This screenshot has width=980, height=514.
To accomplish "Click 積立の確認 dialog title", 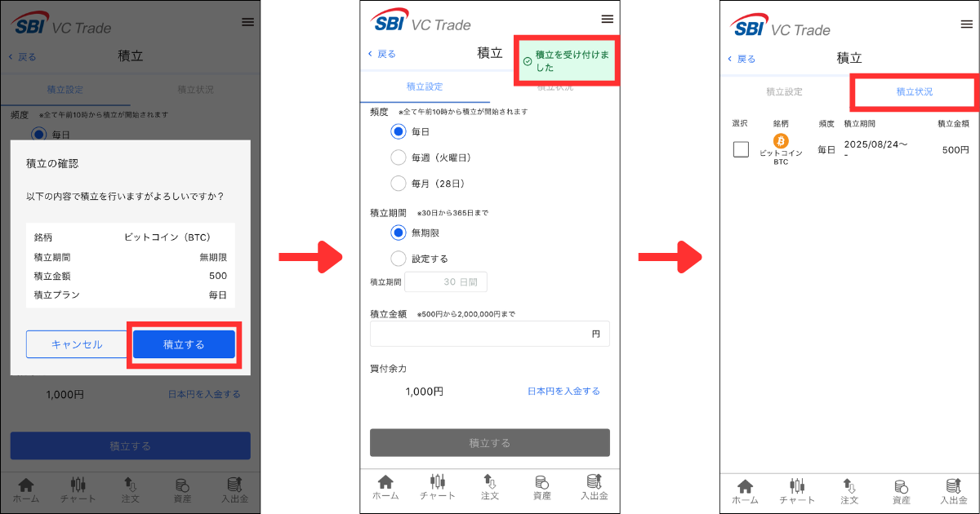I will coord(51,163).
